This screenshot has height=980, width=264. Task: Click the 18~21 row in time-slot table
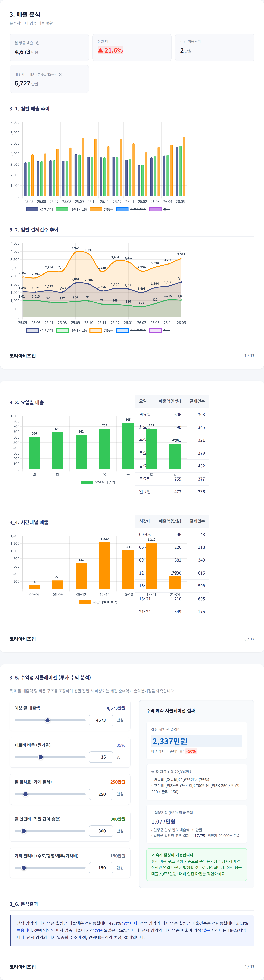coord(172,599)
